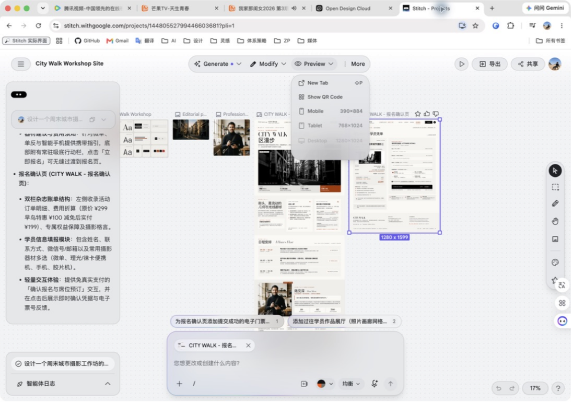
Task: Select the Editorial street photo thumbnail
Action: point(191,129)
